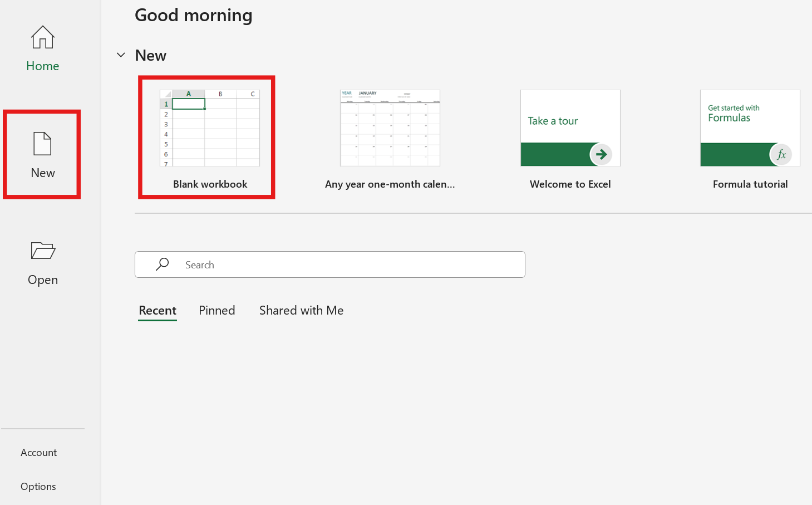Click the Formula tutorial label

(750, 184)
